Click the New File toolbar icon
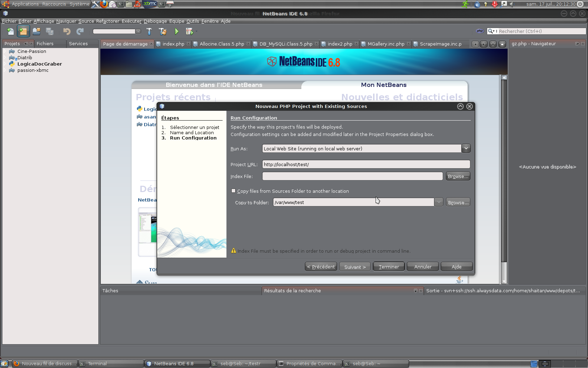 10,31
